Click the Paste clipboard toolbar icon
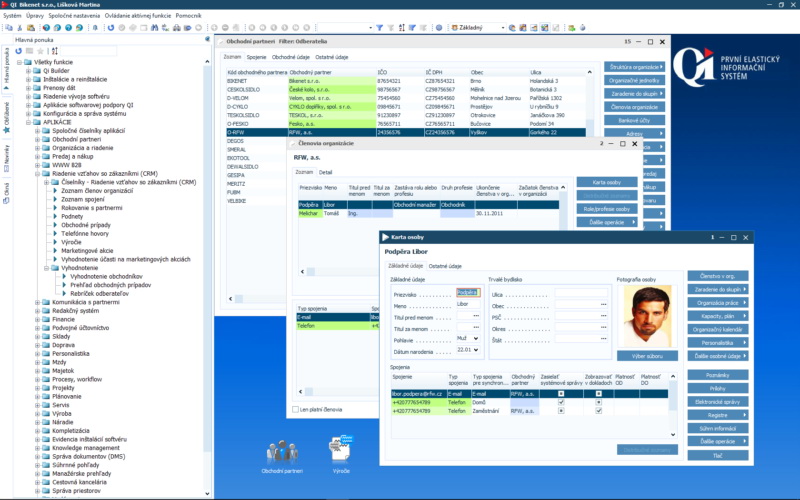This screenshot has width=800, height=500. 31,28
